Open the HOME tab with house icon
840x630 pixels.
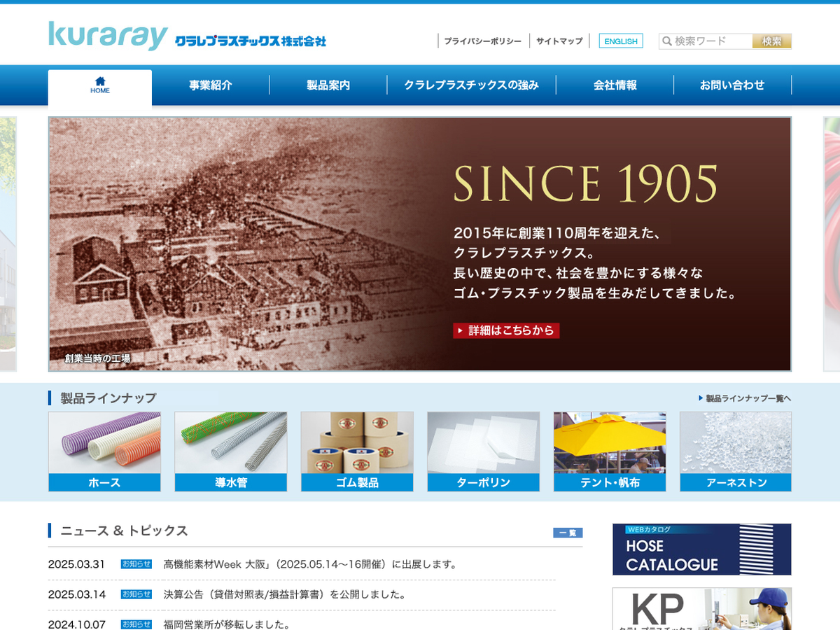pos(100,86)
